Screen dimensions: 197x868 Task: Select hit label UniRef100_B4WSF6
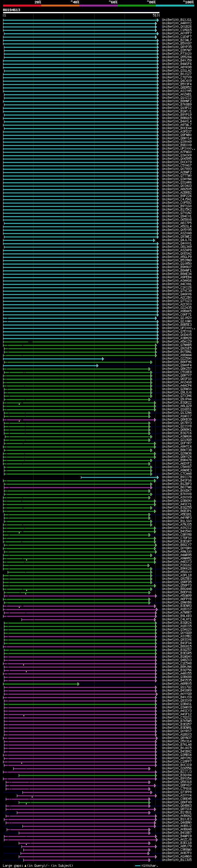tap(177, 64)
